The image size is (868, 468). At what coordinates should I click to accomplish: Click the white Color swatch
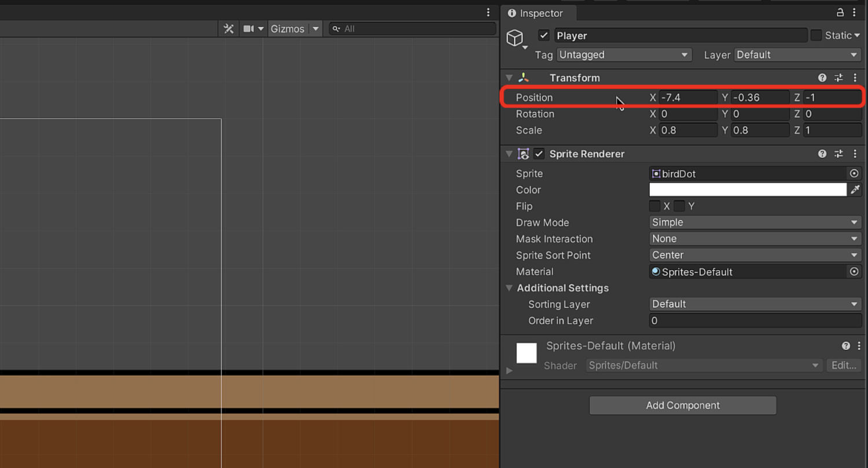pos(748,190)
